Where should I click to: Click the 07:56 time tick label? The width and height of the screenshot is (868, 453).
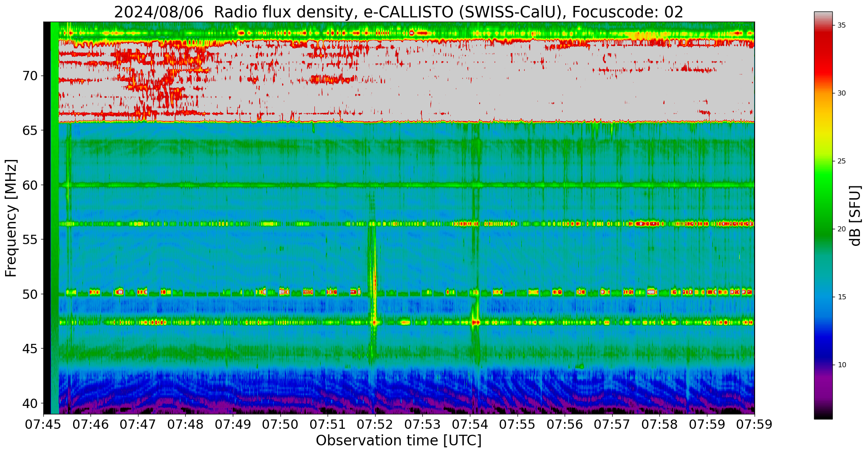(565, 425)
